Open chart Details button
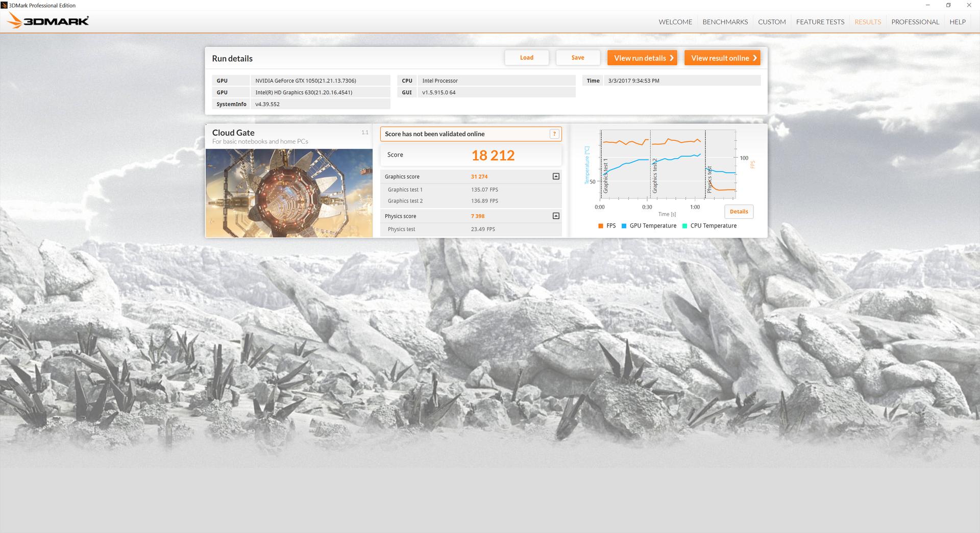Viewport: 980px width, 533px height. (739, 212)
